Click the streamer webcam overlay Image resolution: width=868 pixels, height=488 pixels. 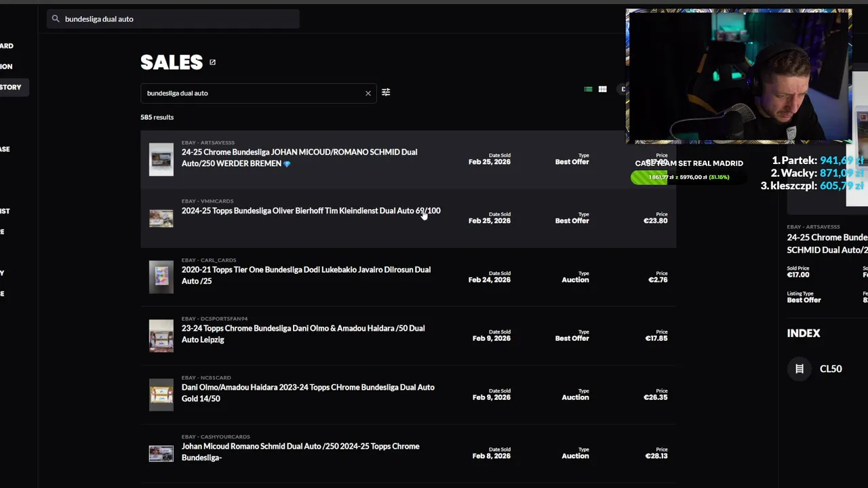(x=738, y=76)
